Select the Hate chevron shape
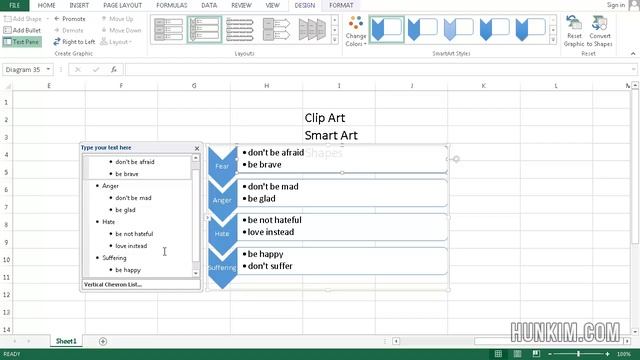The image size is (640, 360). pyautogui.click(x=222, y=233)
